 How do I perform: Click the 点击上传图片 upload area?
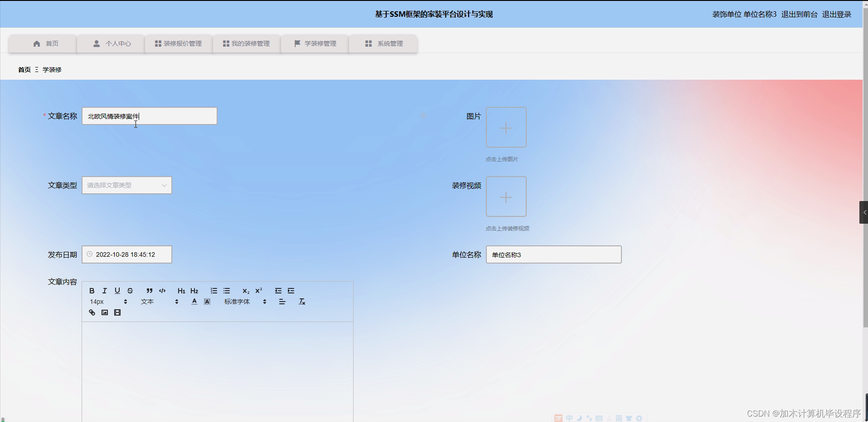[x=506, y=127]
